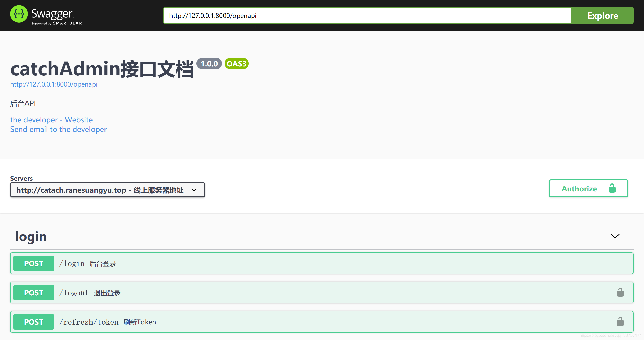
Task: Focus the OpenAPI URL input field
Action: point(367,16)
